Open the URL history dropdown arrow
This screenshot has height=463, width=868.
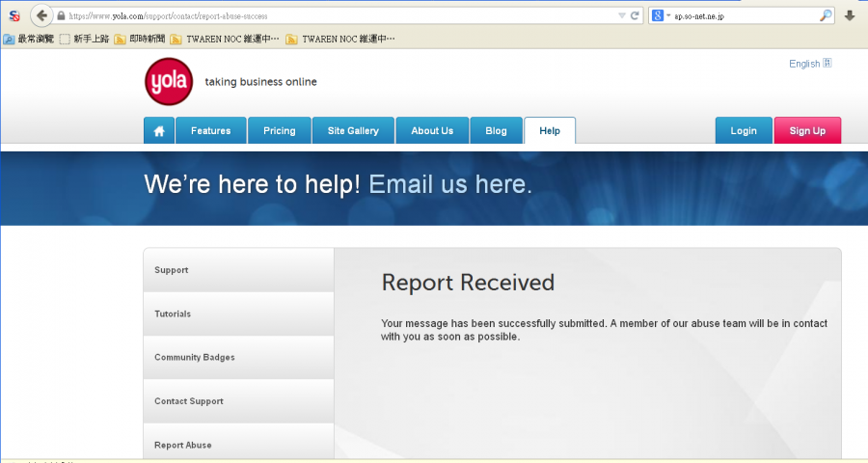click(621, 16)
